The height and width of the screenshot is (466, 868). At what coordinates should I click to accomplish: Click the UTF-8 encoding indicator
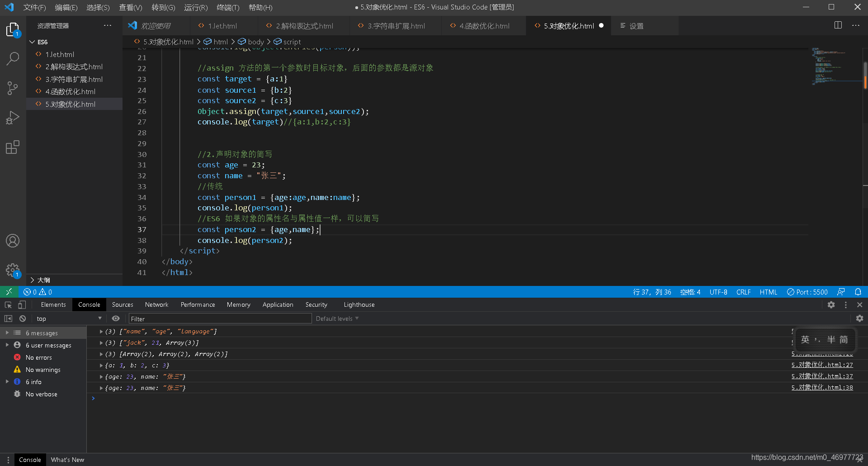(x=718, y=292)
